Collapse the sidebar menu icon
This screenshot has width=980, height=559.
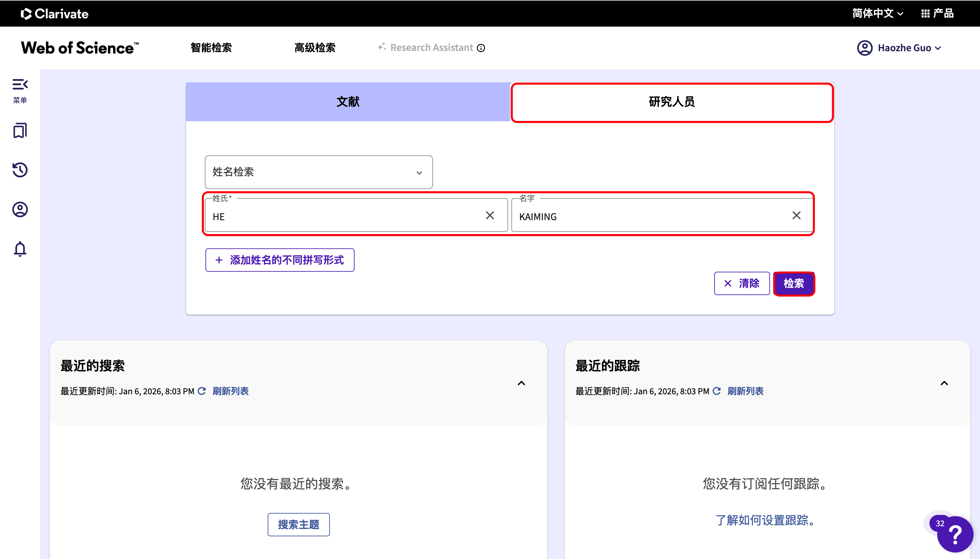[20, 84]
